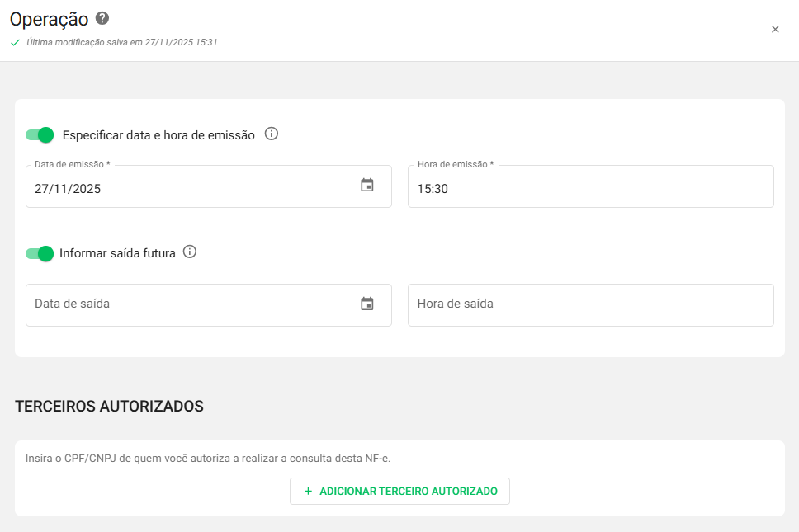Close the Operação panel
This screenshot has width=799, height=532.
[775, 30]
